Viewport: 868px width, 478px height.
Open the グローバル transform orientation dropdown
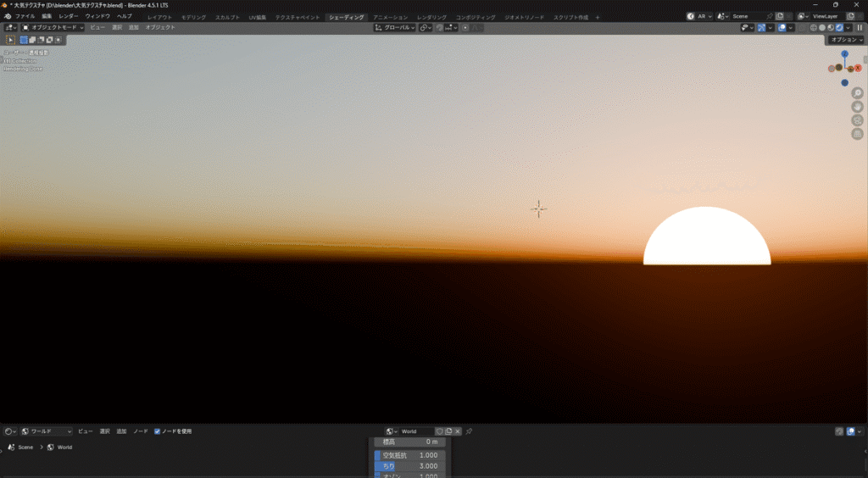[x=395, y=28]
